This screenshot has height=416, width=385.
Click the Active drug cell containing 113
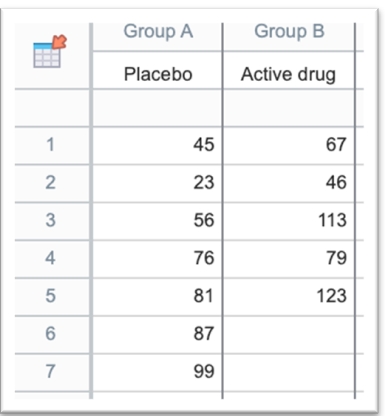(289, 221)
